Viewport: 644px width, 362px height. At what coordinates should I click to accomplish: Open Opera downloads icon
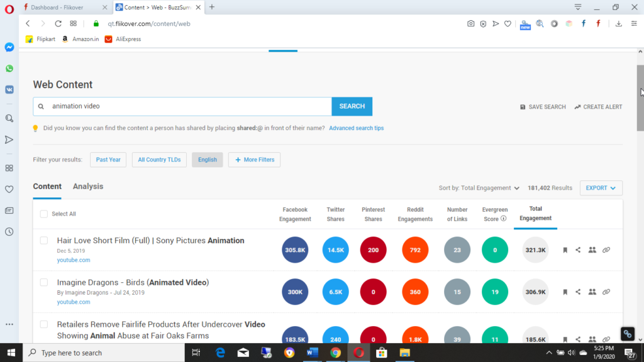pyautogui.click(x=619, y=24)
